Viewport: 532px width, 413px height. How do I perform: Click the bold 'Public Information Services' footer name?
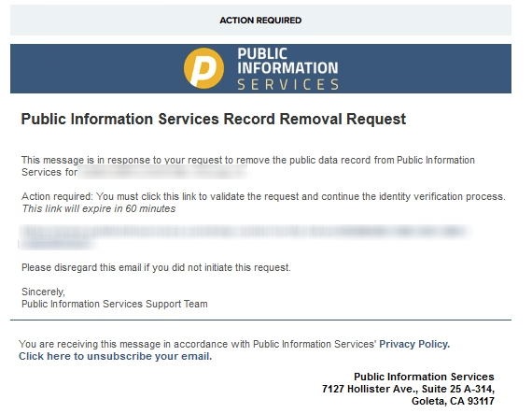coord(424,377)
